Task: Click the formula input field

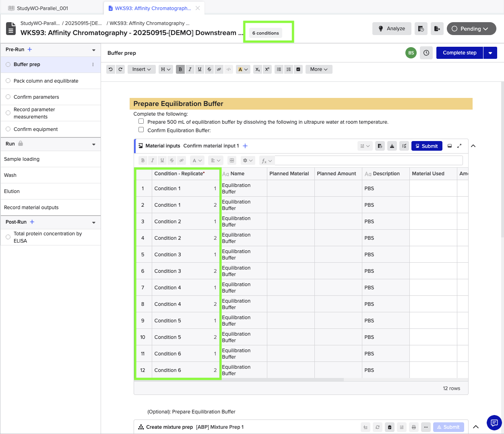Action: pos(368,160)
